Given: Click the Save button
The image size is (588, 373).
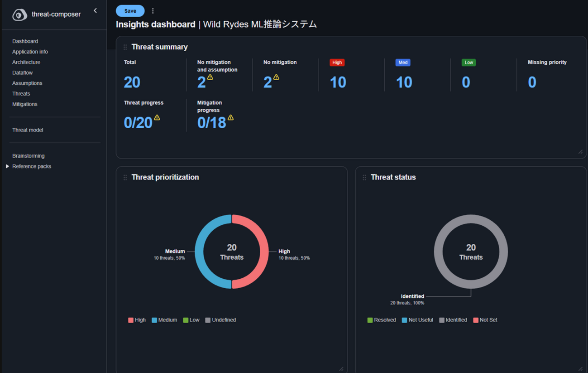Looking at the screenshot, I should coord(130,11).
